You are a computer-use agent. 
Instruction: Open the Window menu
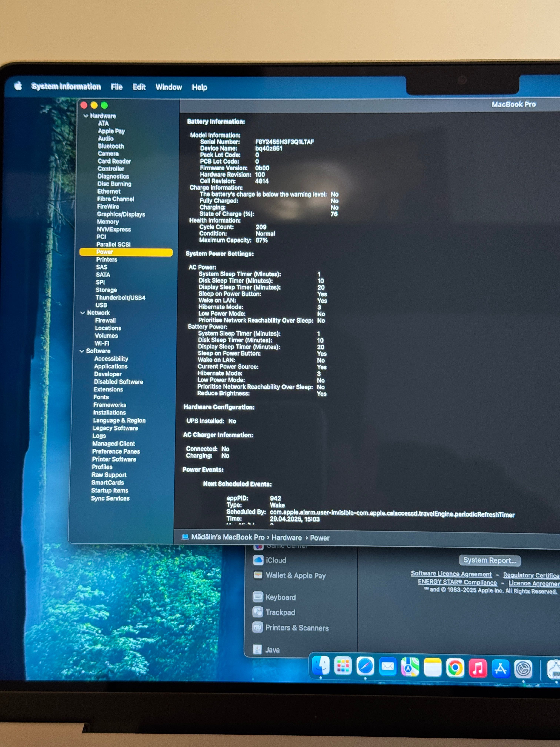[x=169, y=87]
